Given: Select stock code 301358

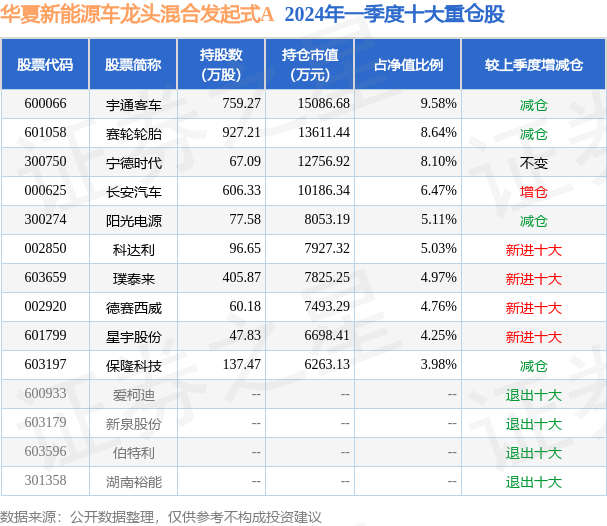Looking at the screenshot, I should [x=45, y=481].
